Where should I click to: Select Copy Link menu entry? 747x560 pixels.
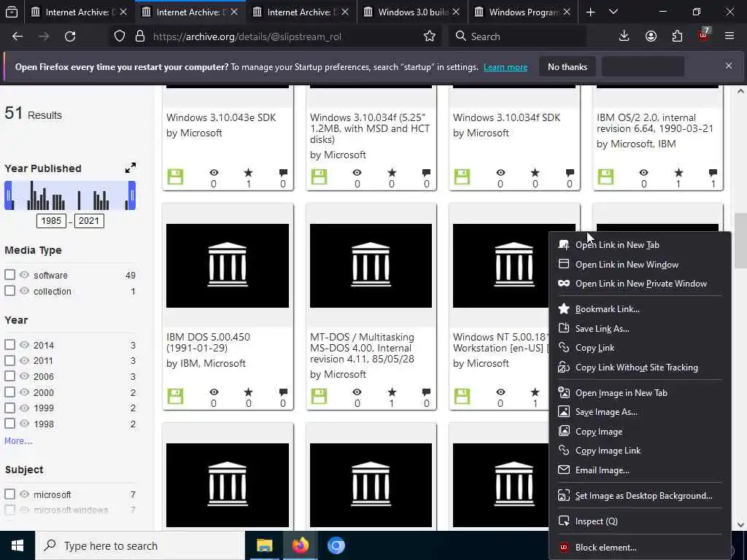point(640,348)
